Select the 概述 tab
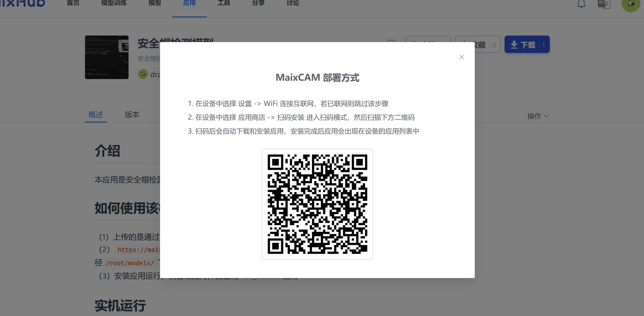Viewport: 644px width, 316px height. (96, 115)
